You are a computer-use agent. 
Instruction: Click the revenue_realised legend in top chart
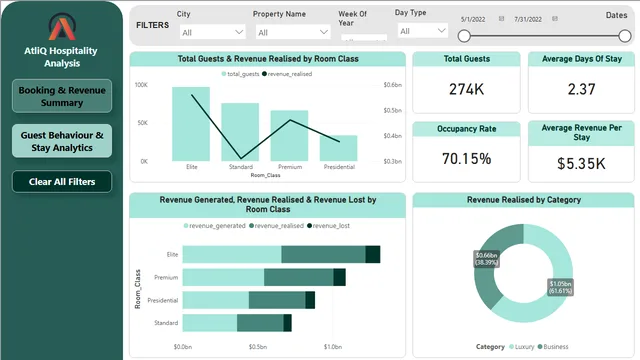coord(287,74)
